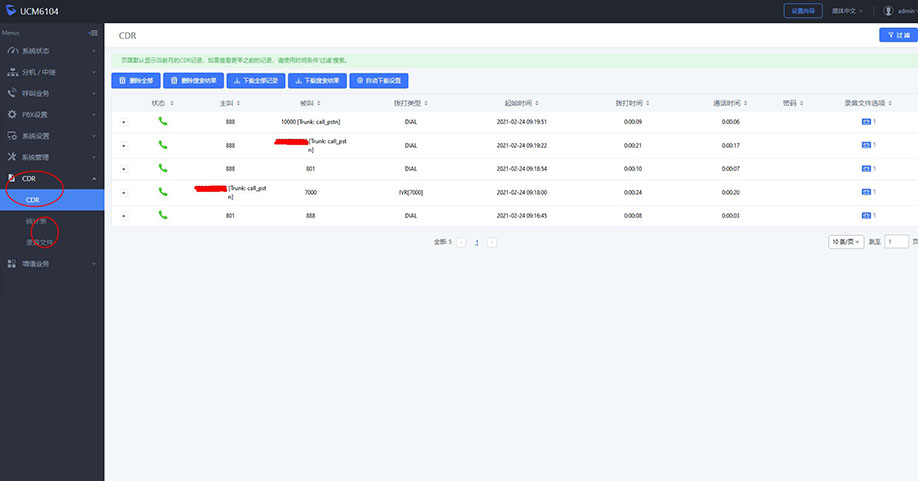Expand the row details for the 09:16:45 record
This screenshot has height=481, width=918.
pyautogui.click(x=124, y=216)
